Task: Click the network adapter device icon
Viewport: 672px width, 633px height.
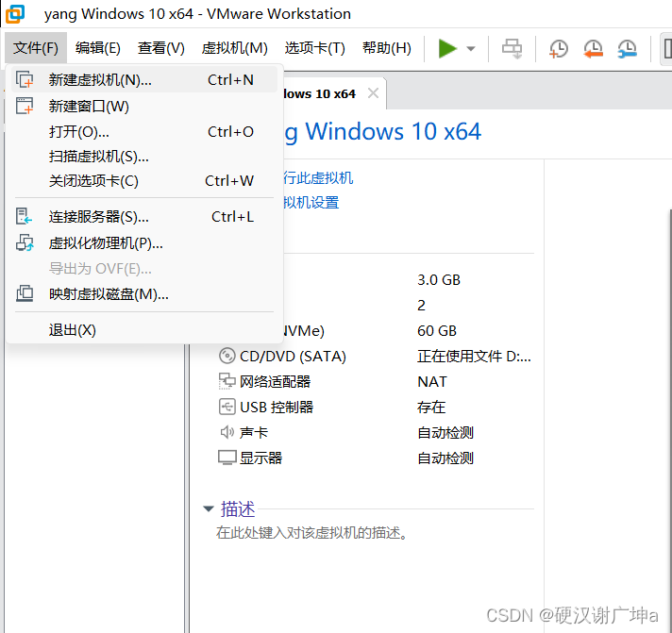Action: point(227,381)
